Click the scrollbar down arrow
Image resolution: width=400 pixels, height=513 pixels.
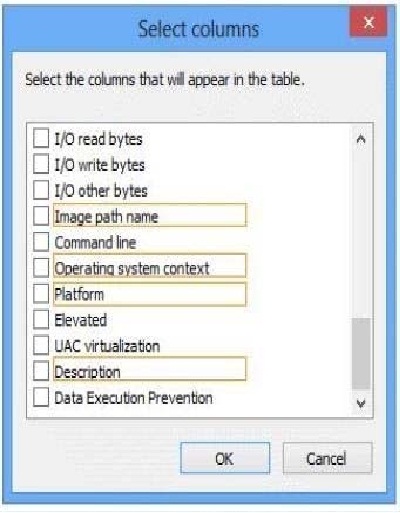click(361, 404)
